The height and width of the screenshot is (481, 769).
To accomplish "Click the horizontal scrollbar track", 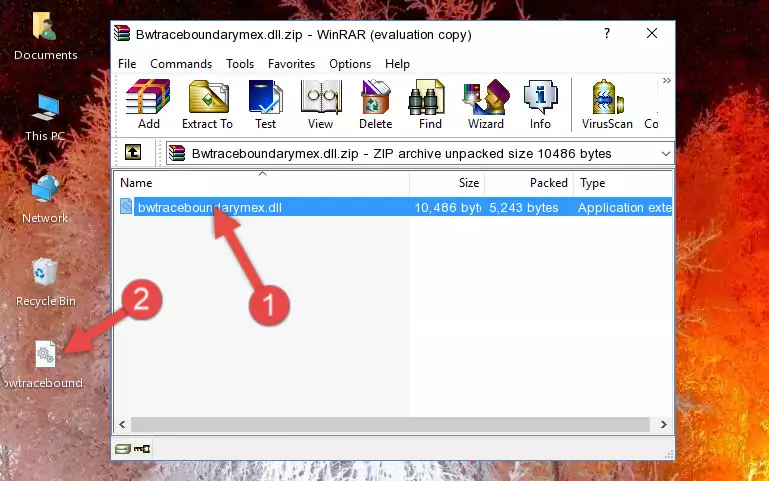I will [390, 424].
